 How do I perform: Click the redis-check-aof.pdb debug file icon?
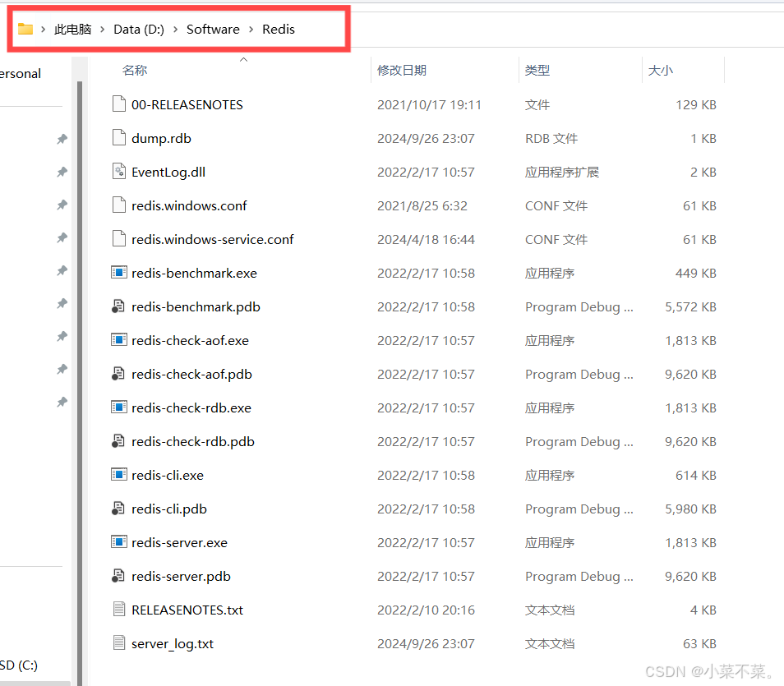coord(118,374)
